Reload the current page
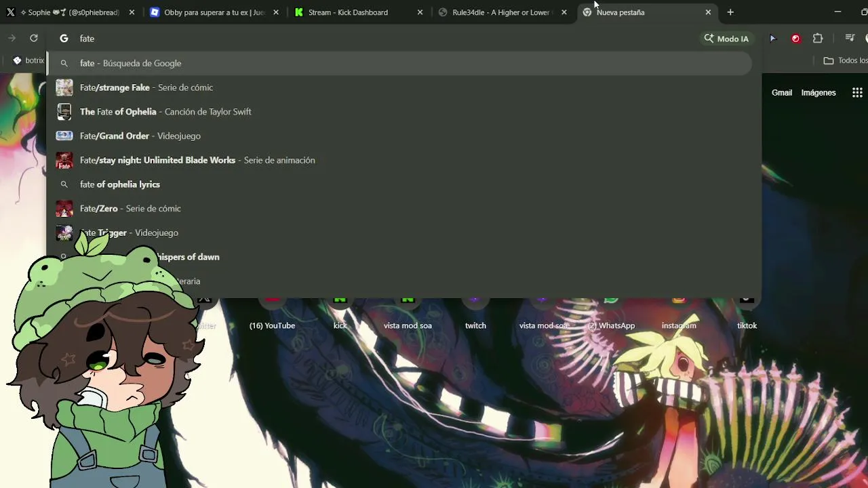 (x=33, y=39)
